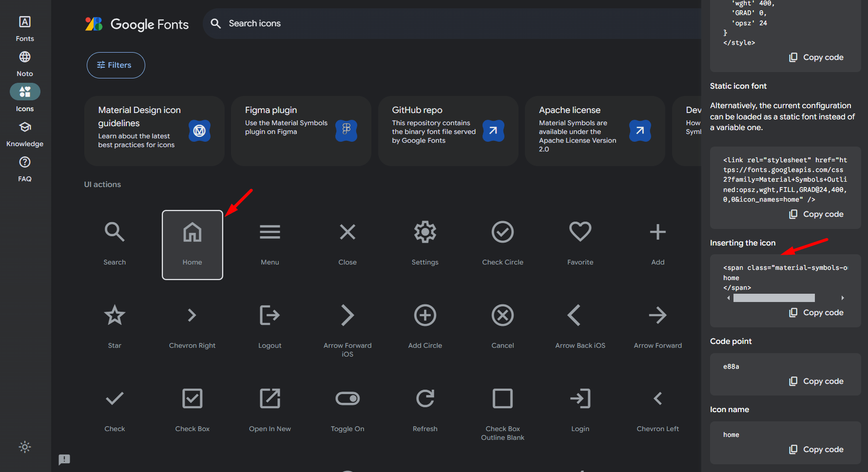Click the span snippet horizontal scrollbar
The width and height of the screenshot is (868, 472).
[x=774, y=298]
